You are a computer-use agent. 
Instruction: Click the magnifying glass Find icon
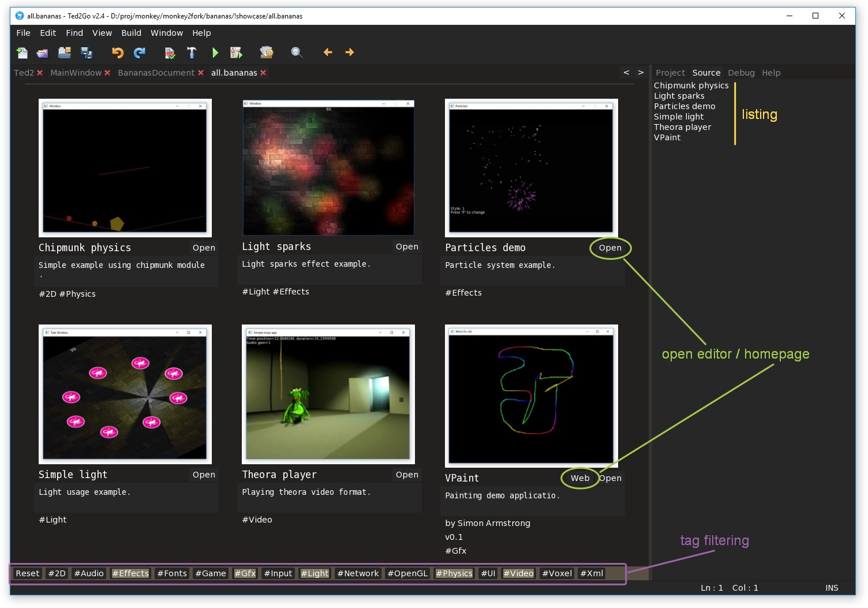[x=297, y=53]
